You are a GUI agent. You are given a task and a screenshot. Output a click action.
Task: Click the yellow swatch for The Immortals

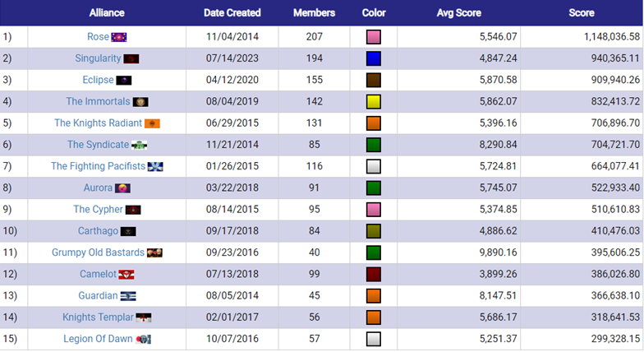[373, 102]
